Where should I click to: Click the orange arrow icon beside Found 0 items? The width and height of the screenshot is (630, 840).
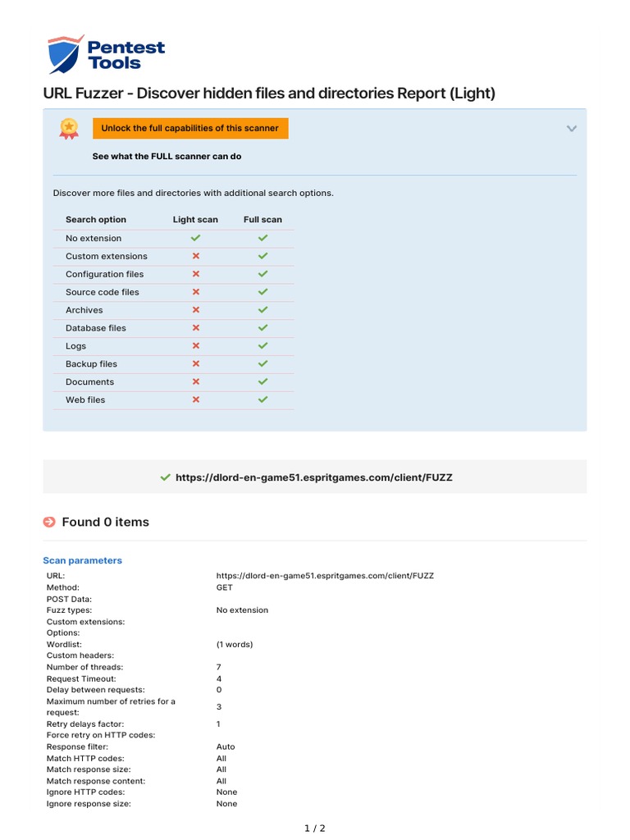click(49, 522)
